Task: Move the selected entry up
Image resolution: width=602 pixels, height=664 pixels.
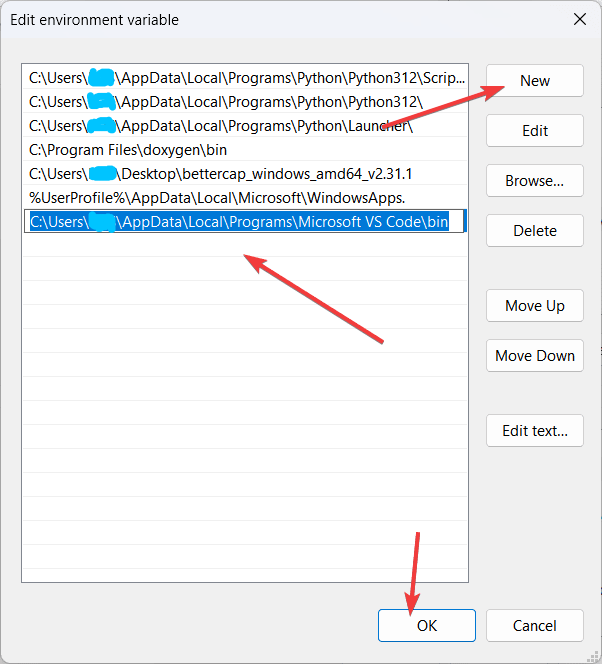Action: click(535, 305)
